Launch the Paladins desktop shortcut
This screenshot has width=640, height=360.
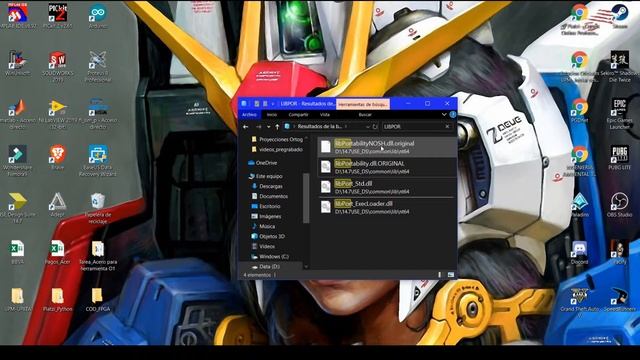tap(580, 204)
